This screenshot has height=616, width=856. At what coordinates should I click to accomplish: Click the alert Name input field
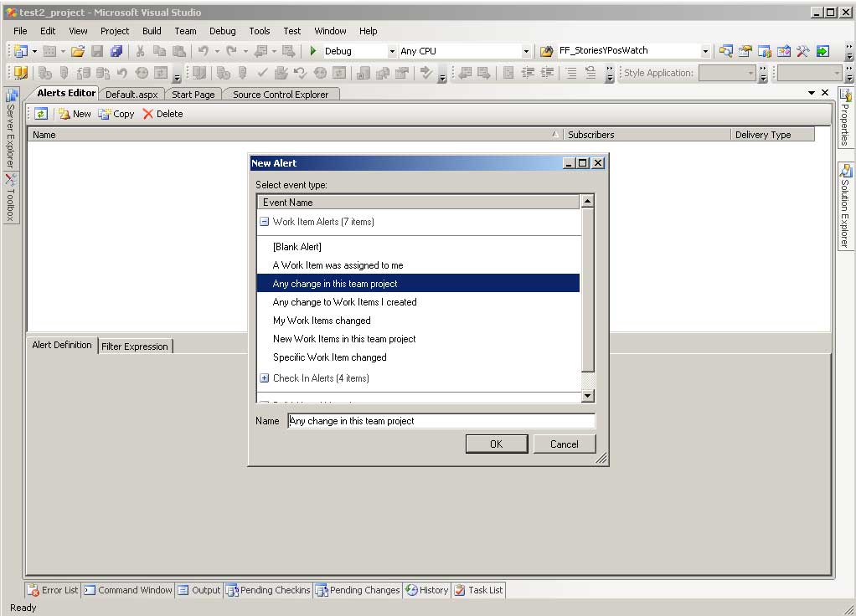point(441,421)
